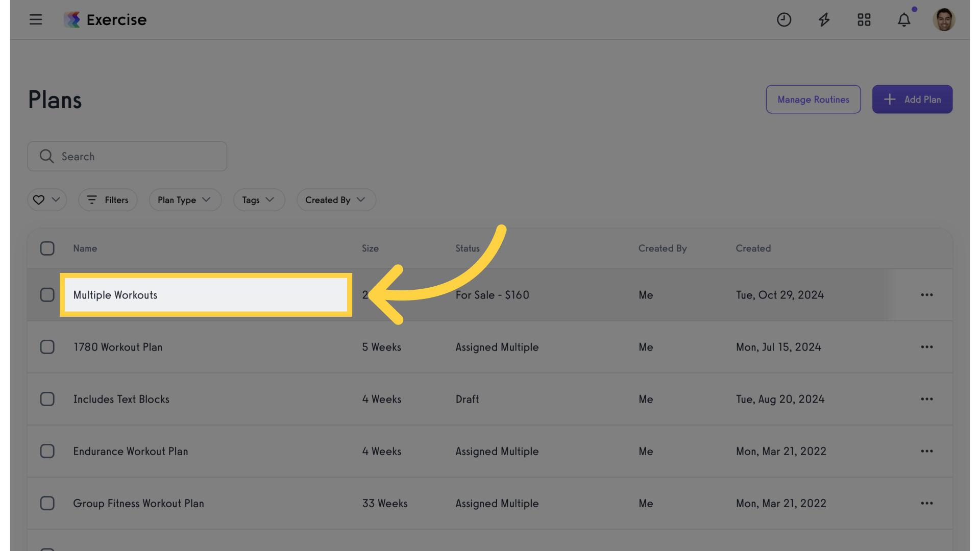Open the apps grid icon
The height and width of the screenshot is (551, 980).
point(864,20)
